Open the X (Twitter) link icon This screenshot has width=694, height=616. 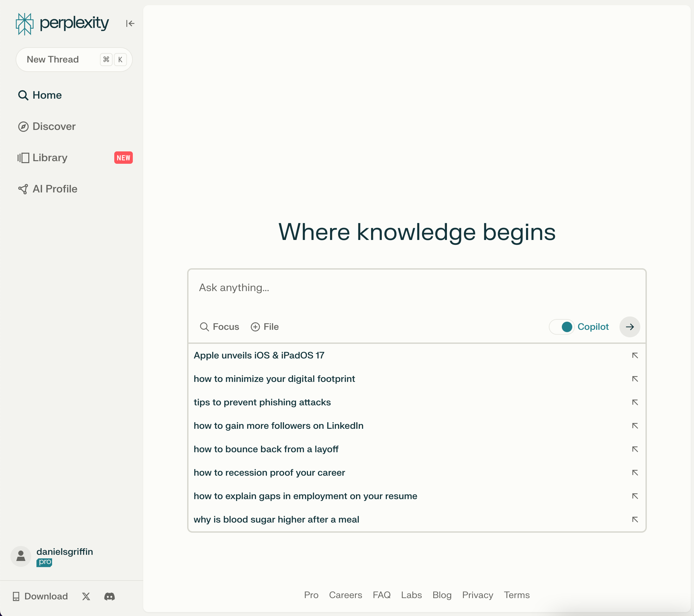[x=86, y=596]
